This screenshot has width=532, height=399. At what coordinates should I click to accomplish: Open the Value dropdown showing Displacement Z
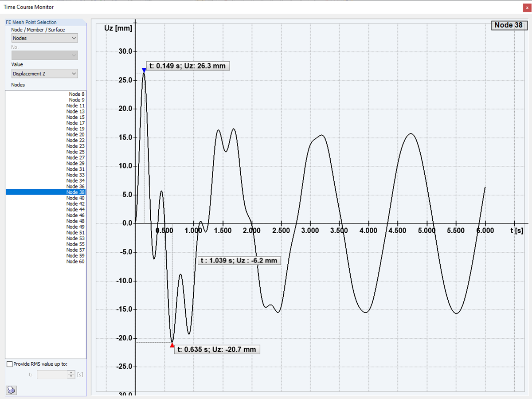coord(44,73)
